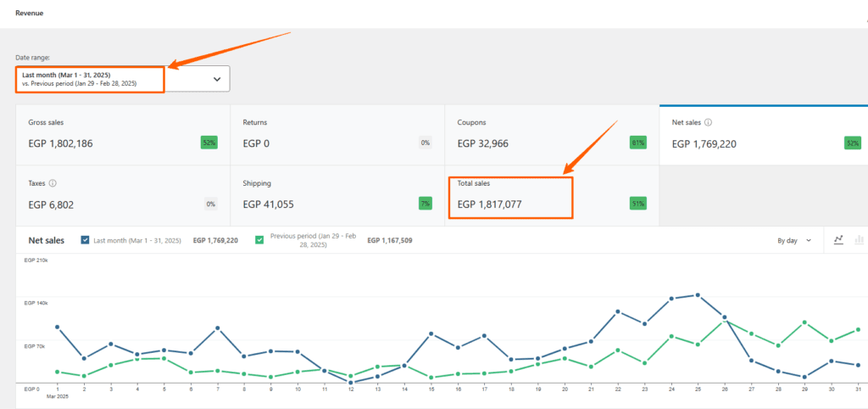The width and height of the screenshot is (868, 409).
Task: Open the By day interval dropdown
Action: [794, 240]
